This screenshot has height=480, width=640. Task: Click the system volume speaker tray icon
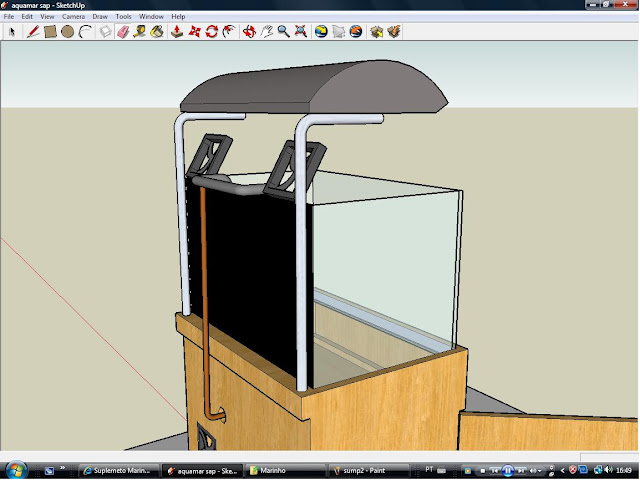coord(609,470)
